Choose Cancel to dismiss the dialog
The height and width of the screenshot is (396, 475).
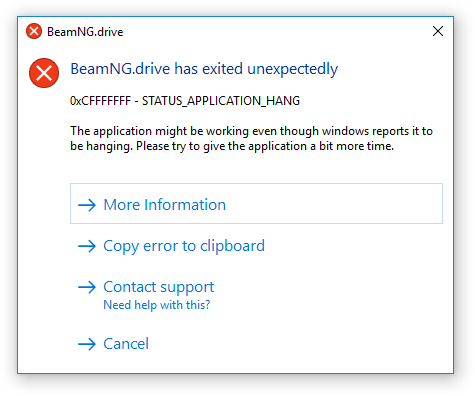pos(126,344)
